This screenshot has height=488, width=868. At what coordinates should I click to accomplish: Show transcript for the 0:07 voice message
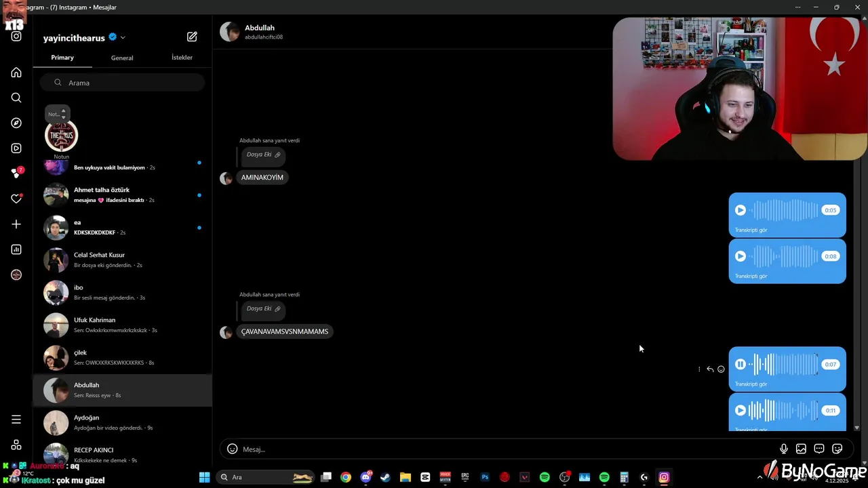pos(751,384)
